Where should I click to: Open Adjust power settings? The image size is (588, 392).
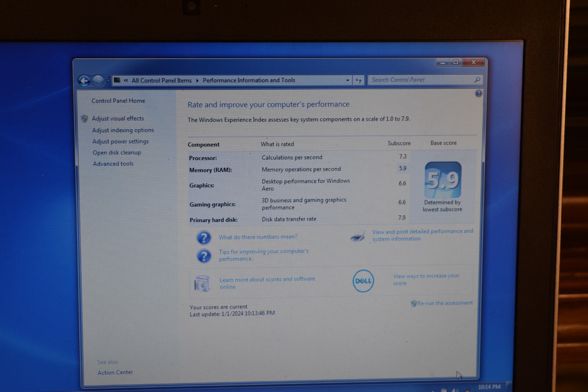(x=121, y=141)
